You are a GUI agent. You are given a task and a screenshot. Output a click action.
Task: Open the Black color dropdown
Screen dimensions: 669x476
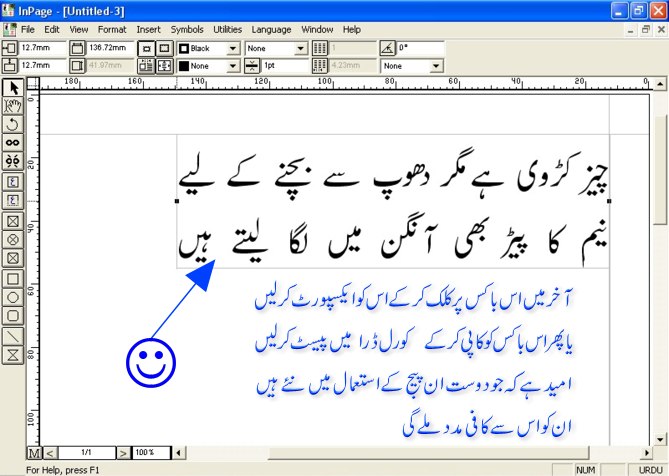tap(233, 48)
